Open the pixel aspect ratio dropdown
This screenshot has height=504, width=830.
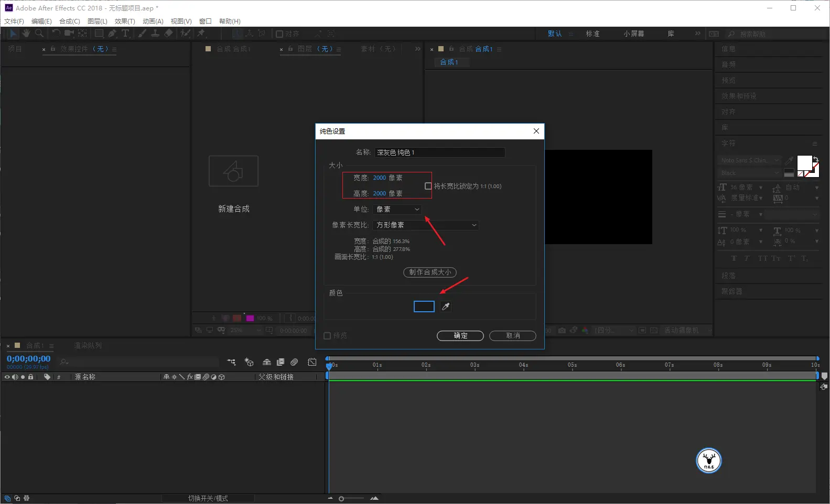pyautogui.click(x=426, y=225)
